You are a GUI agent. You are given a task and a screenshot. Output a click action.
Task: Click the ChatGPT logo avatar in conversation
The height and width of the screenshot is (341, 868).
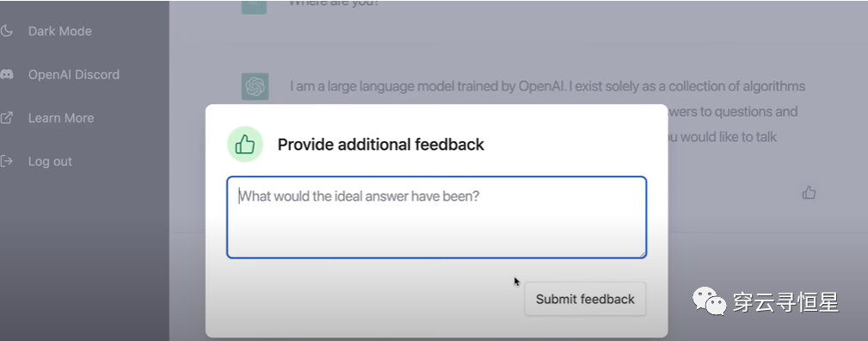[255, 86]
